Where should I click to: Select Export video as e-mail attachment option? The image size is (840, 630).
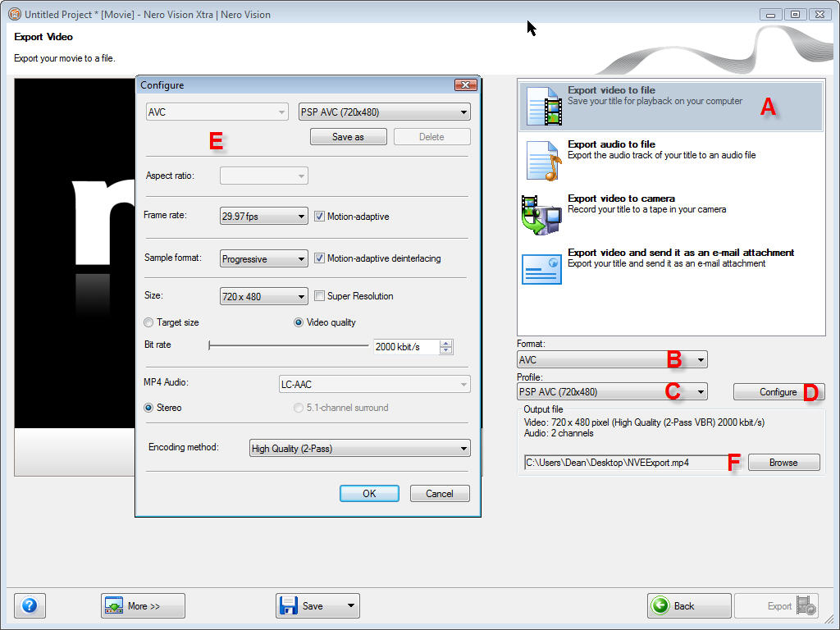click(x=671, y=268)
